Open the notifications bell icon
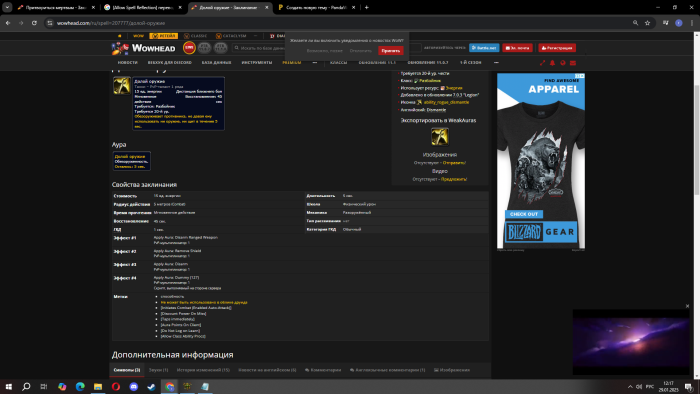 [x=552, y=63]
